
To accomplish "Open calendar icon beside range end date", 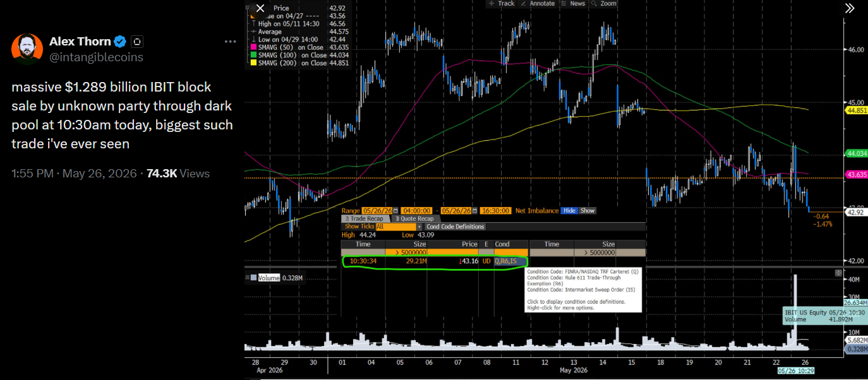I will pos(474,211).
